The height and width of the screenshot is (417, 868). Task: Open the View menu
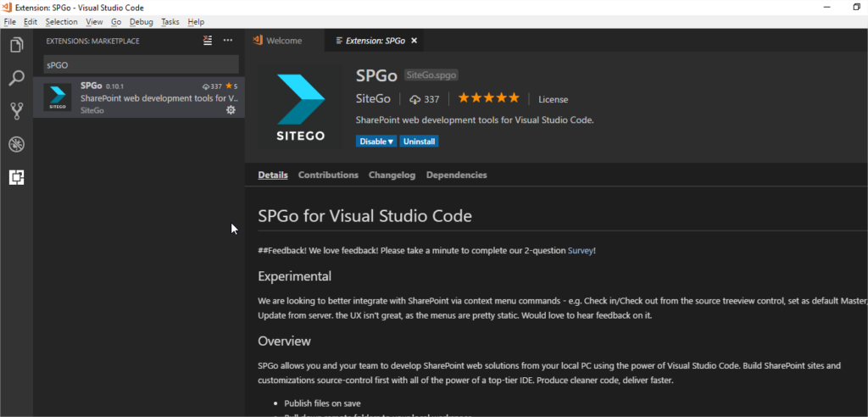pos(95,21)
